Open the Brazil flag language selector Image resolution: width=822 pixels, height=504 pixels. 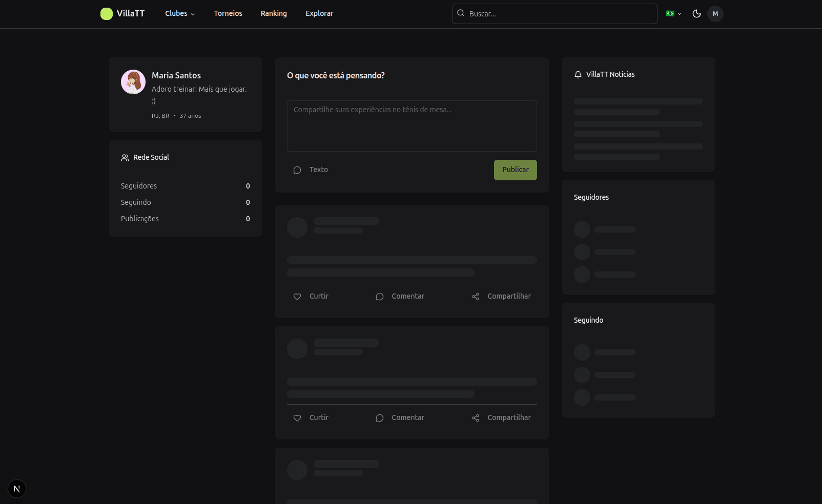pos(673,14)
